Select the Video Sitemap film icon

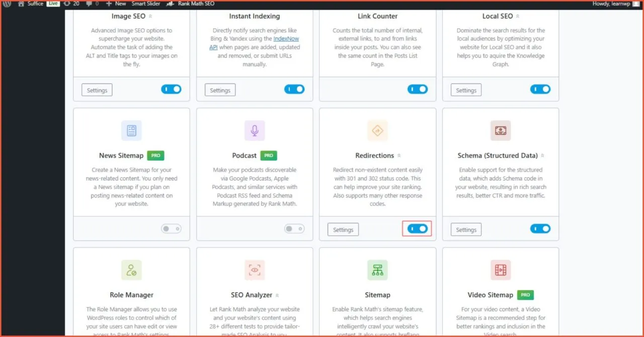(500, 270)
